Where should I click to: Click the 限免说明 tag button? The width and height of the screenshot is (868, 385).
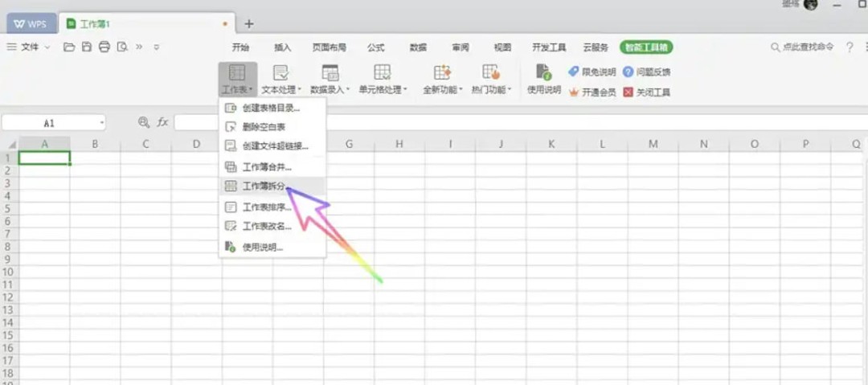tap(592, 72)
